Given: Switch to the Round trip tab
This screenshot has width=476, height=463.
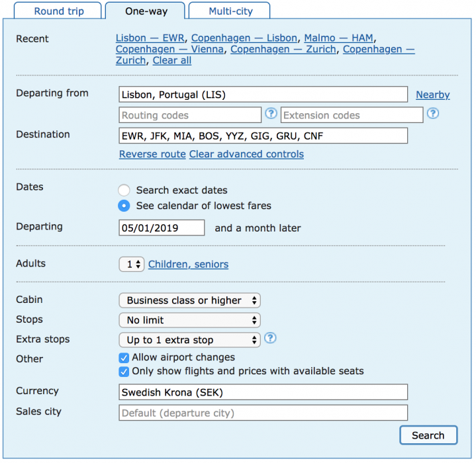Looking at the screenshot, I should [x=58, y=11].
